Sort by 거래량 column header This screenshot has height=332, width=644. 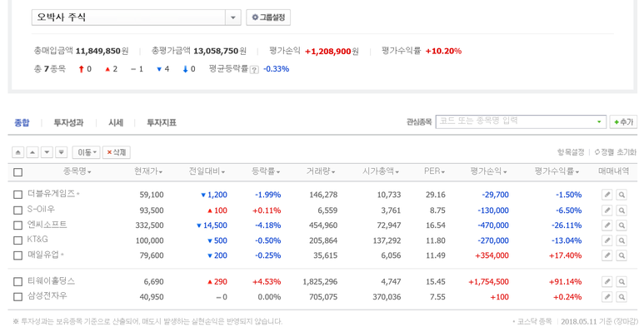[x=321, y=171]
